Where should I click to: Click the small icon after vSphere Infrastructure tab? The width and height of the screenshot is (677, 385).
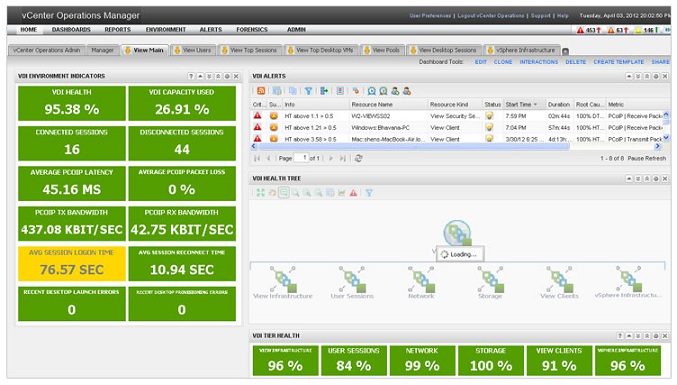pyautogui.click(x=565, y=51)
